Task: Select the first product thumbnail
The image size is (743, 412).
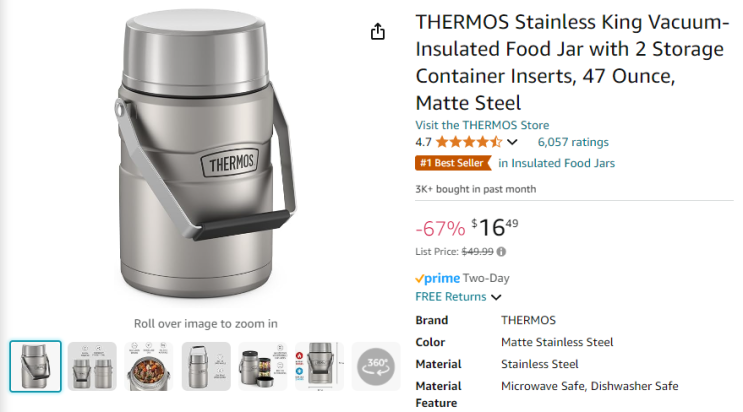Action: tap(35, 366)
